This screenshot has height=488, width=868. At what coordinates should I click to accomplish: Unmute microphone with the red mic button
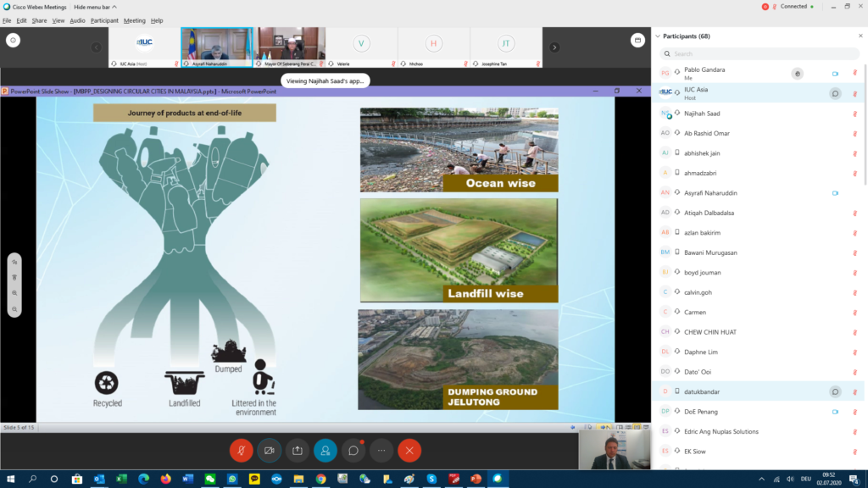[241, 451]
